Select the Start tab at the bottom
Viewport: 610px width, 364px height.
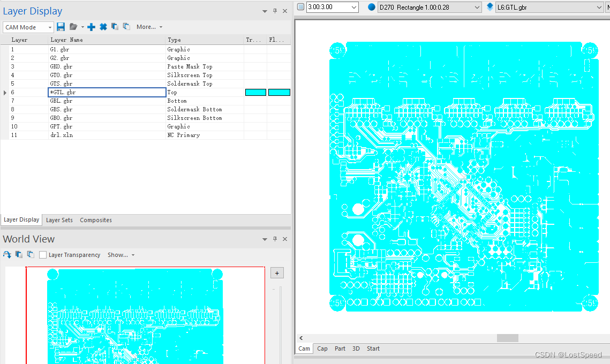(373, 348)
